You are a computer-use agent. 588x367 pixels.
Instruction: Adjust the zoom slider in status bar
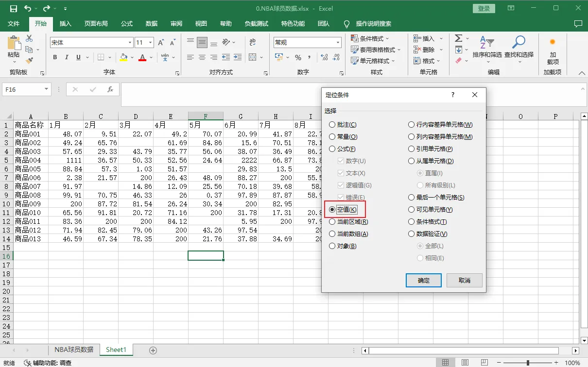point(528,363)
